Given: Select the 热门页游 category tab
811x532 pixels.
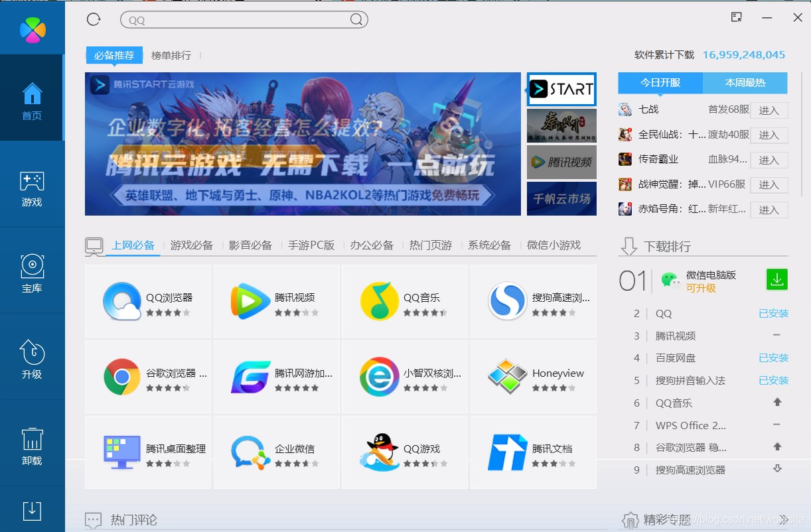Looking at the screenshot, I should [x=431, y=245].
